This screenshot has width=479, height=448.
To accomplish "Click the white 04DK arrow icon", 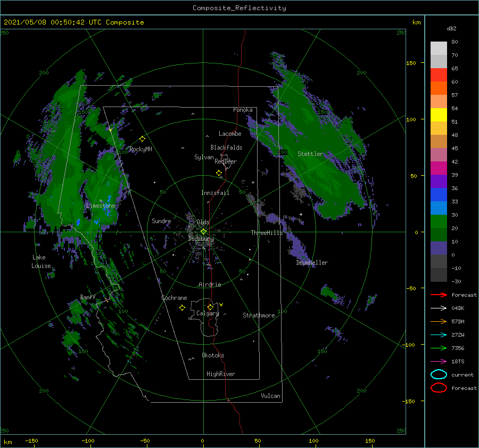I will pyautogui.click(x=439, y=308).
